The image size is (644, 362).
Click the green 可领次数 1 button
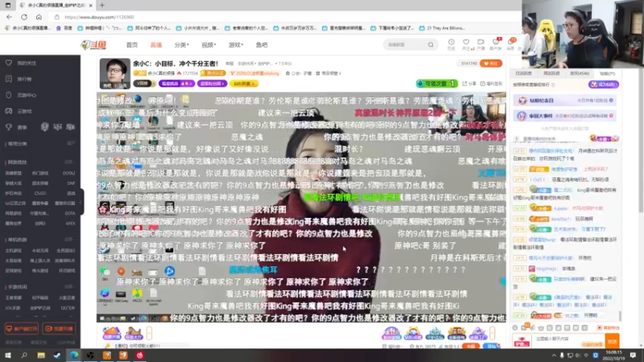436,84
